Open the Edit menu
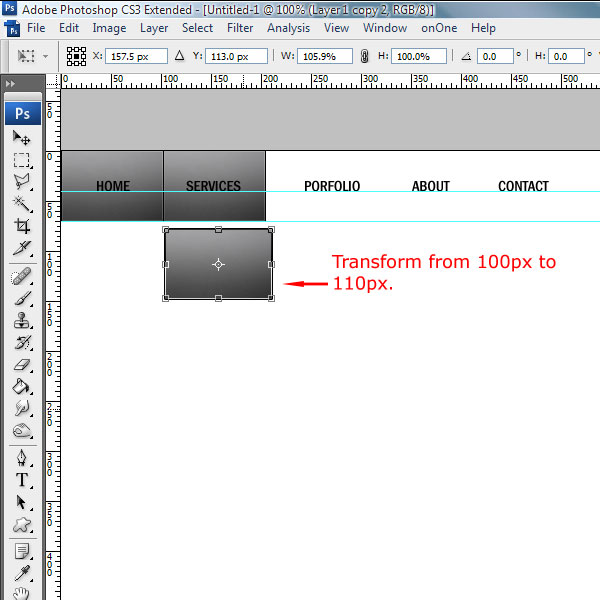Viewport: 600px width, 600px height. click(x=69, y=28)
